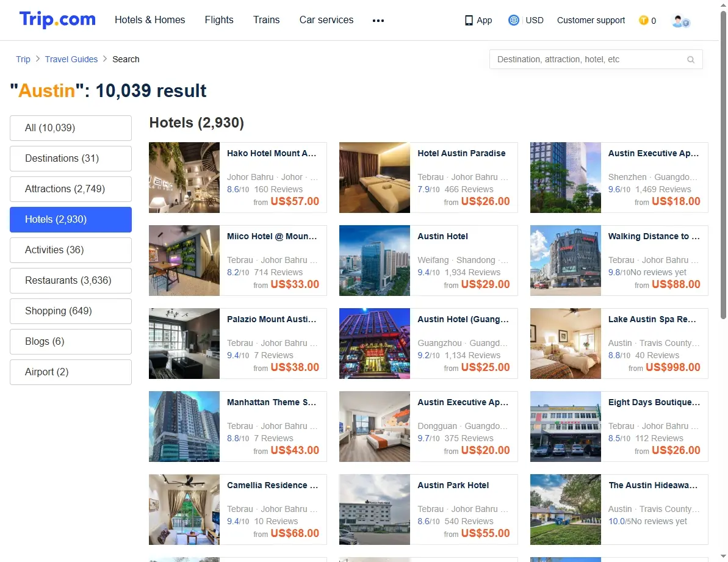Open The Austin Hideawa... thumbnail

(x=566, y=510)
